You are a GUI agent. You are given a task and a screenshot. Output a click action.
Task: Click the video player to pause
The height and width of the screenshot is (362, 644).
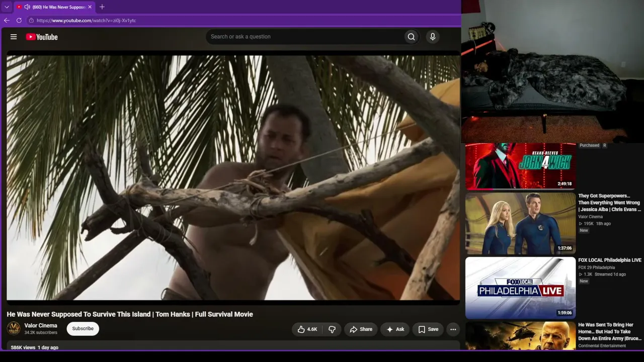[x=233, y=177]
